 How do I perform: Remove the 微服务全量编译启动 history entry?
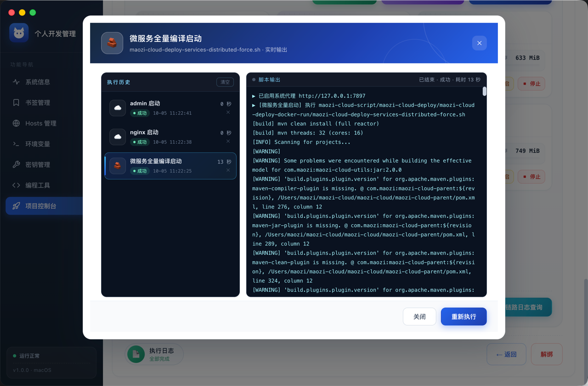click(228, 170)
